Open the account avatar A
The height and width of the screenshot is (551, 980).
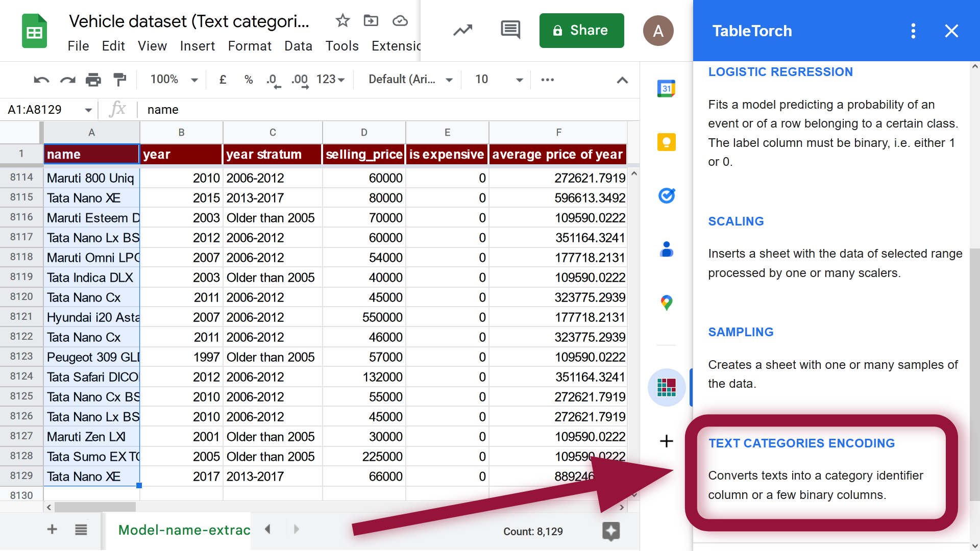click(x=658, y=31)
